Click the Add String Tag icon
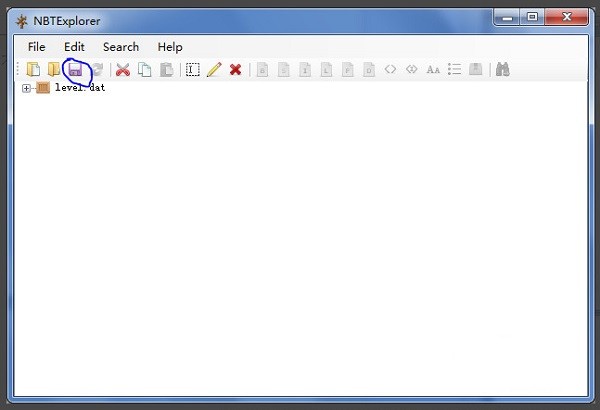Image resolution: width=600 pixels, height=410 pixels. pos(433,70)
